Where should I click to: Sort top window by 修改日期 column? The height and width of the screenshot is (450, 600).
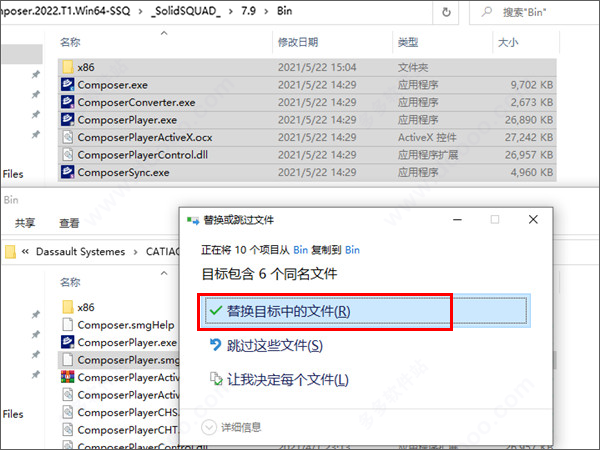(298, 42)
